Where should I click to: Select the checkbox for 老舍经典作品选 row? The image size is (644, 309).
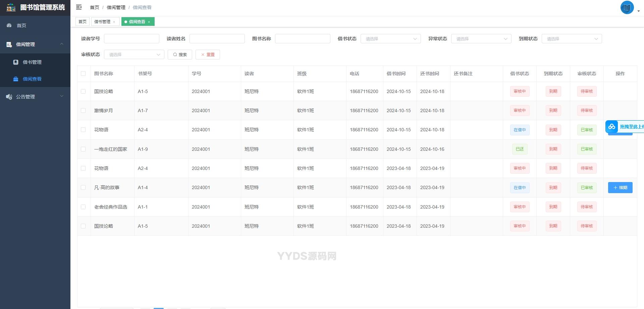pyautogui.click(x=83, y=207)
